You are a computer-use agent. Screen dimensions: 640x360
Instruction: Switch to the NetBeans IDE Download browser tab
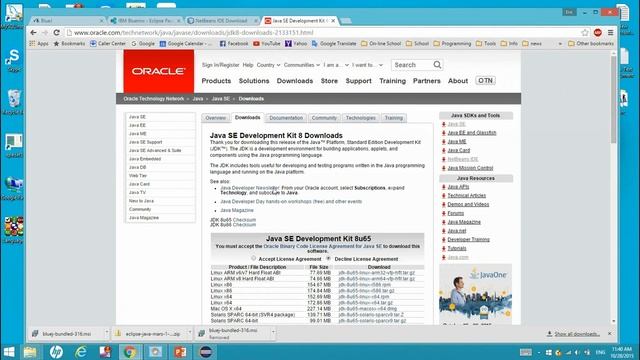[x=221, y=20]
